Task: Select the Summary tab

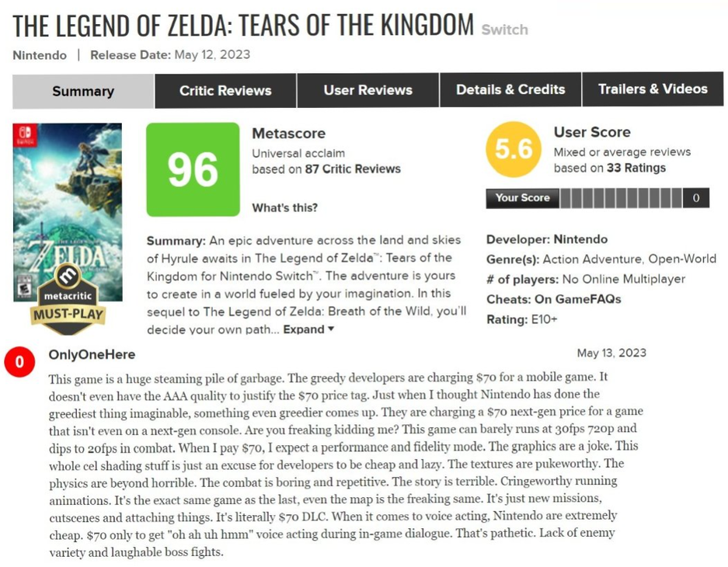Action: [83, 92]
